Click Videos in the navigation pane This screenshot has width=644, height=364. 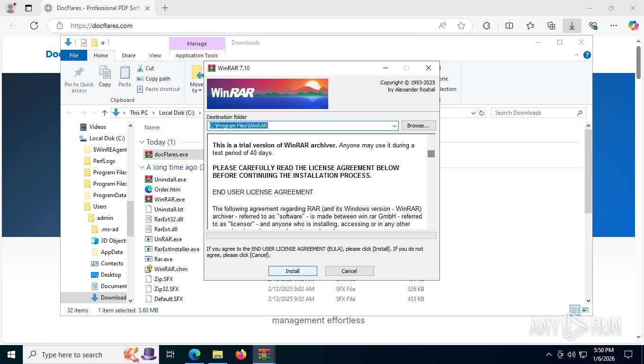(98, 127)
